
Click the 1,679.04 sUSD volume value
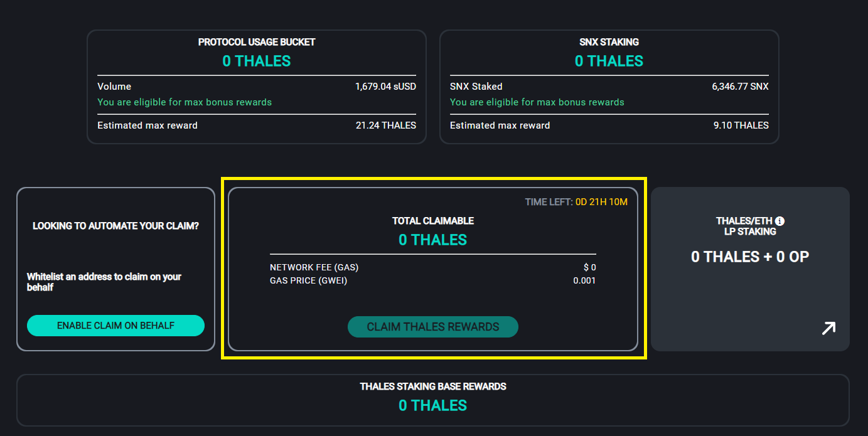[385, 87]
